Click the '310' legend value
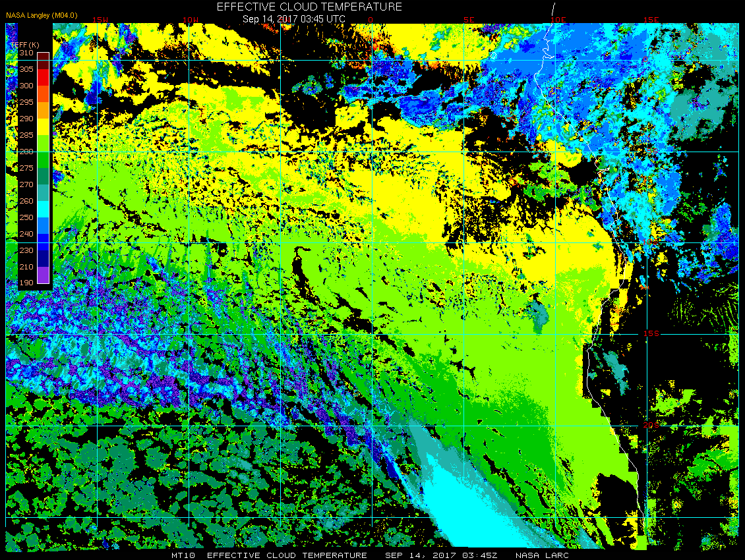The width and height of the screenshot is (745, 560). point(26,53)
